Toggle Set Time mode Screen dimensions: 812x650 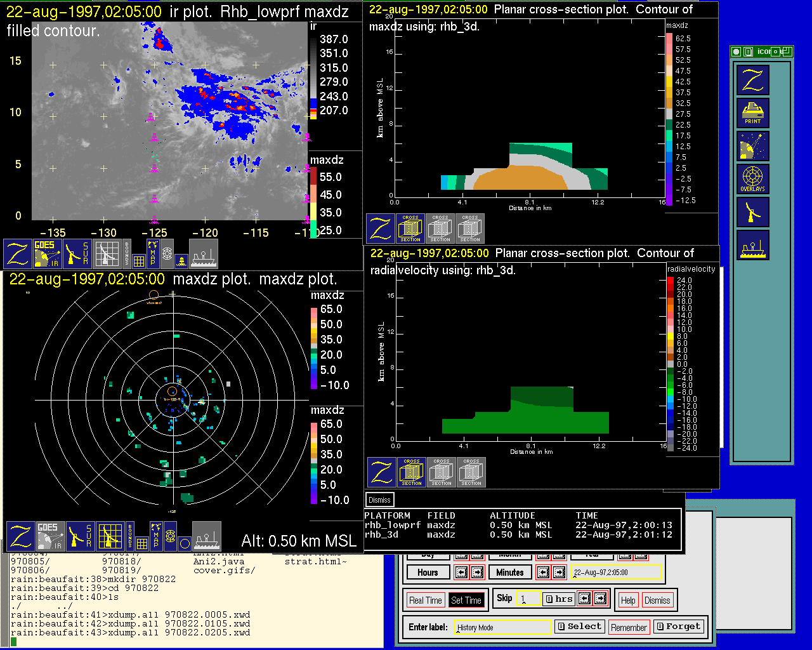coord(466,600)
